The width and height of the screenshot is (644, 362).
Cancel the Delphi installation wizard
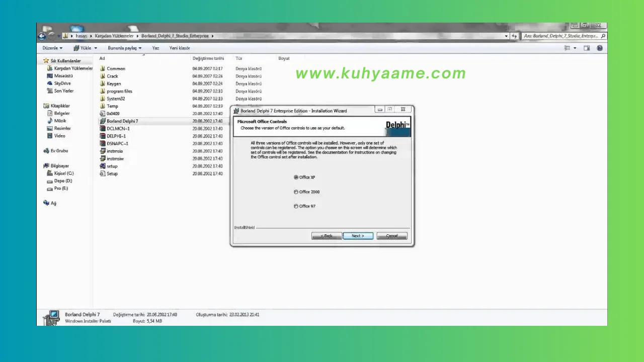tap(392, 236)
